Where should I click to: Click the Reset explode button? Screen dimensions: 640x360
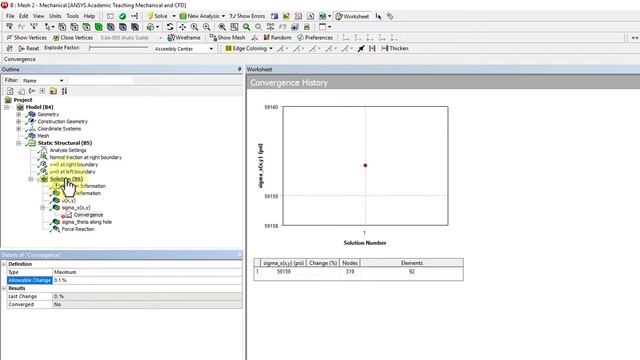click(29, 48)
